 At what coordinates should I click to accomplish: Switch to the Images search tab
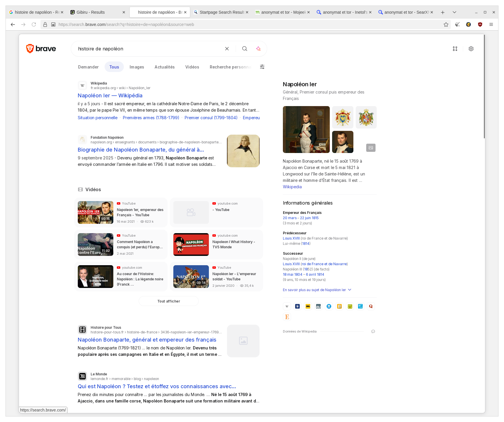point(137,67)
